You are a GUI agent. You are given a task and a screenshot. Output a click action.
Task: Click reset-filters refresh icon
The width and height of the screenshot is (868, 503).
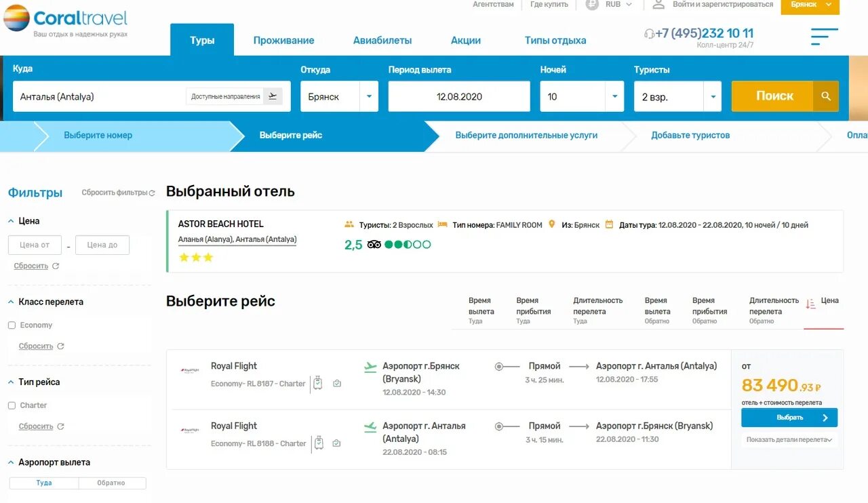click(152, 193)
